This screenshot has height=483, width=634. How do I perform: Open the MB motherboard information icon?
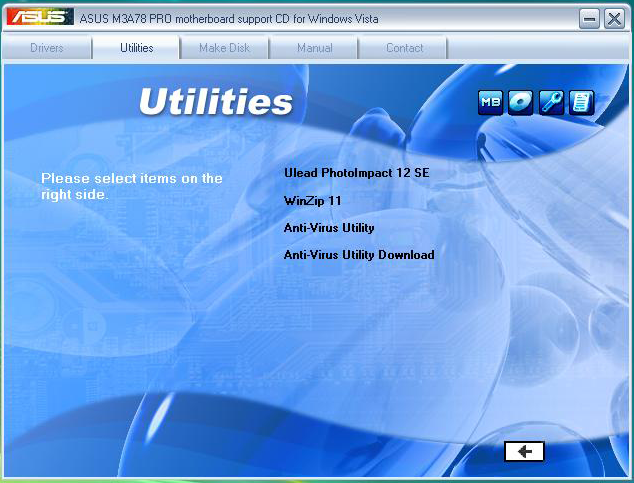(x=490, y=102)
